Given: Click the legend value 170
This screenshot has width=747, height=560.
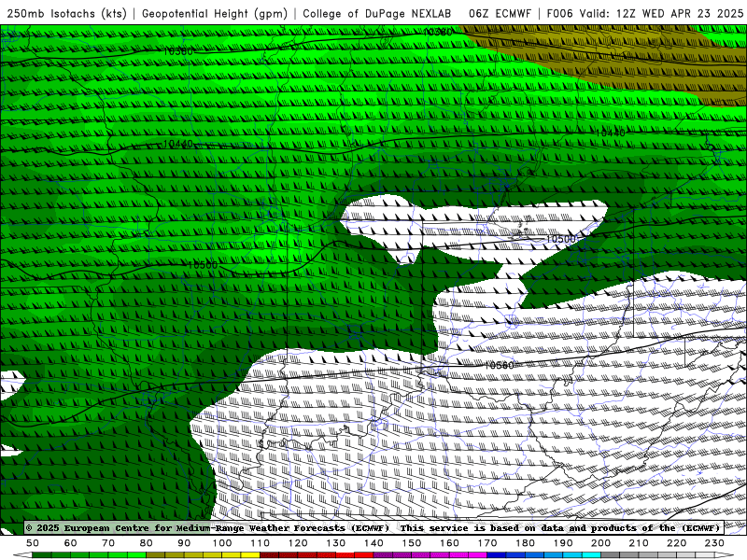Looking at the screenshot, I should coord(487,543).
